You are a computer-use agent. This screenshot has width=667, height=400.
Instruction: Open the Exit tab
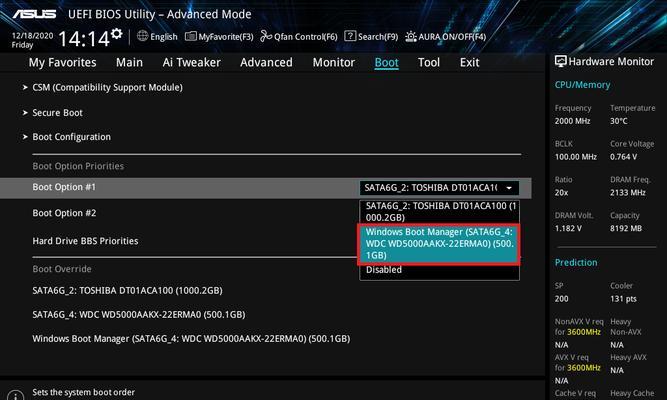tap(469, 63)
